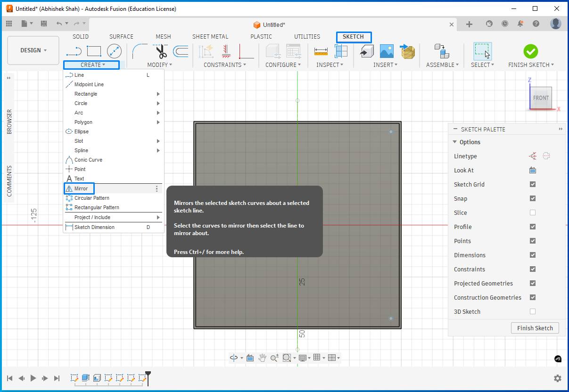The width and height of the screenshot is (569, 392).
Task: Enable the Slice checkbox
Action: (533, 213)
